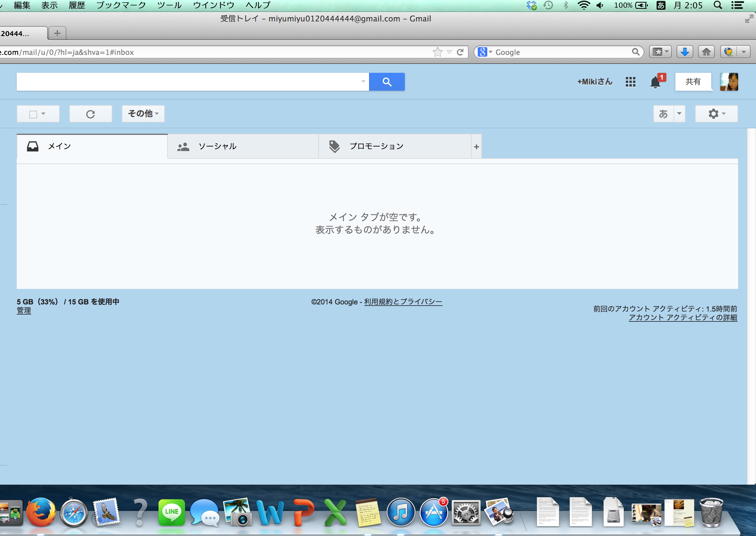Open Firefox downloads arrow button
Image resolution: width=756 pixels, height=536 pixels.
[x=685, y=52]
